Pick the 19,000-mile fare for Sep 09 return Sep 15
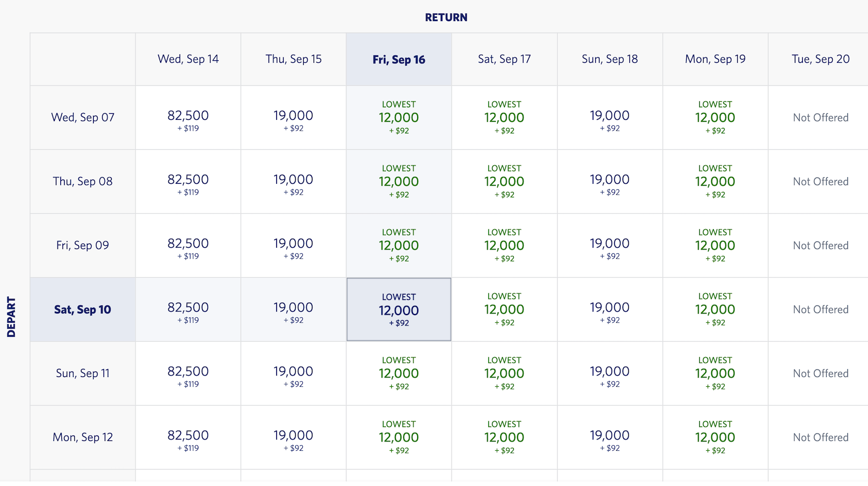Screen dimensions: 868x486 pyautogui.click(x=293, y=245)
